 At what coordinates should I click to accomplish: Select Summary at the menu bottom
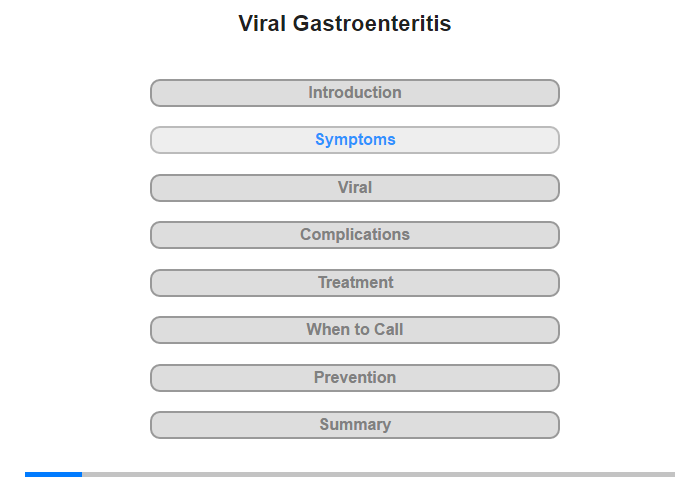[x=354, y=425]
